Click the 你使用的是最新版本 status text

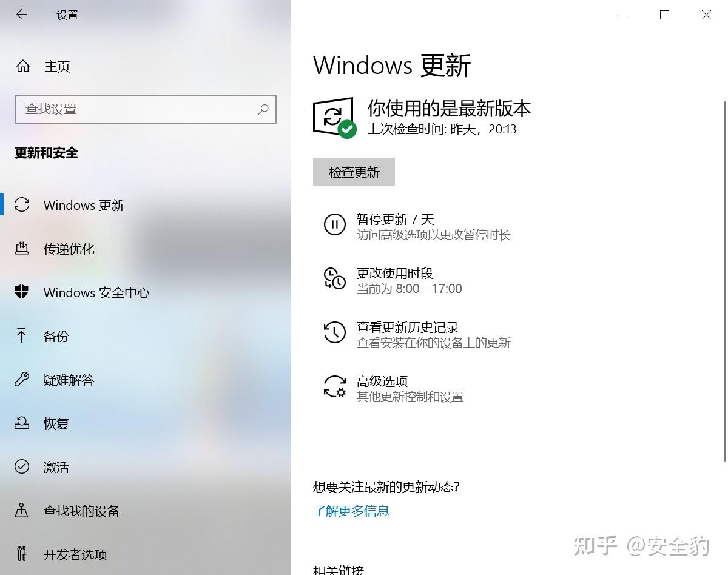pos(449,109)
